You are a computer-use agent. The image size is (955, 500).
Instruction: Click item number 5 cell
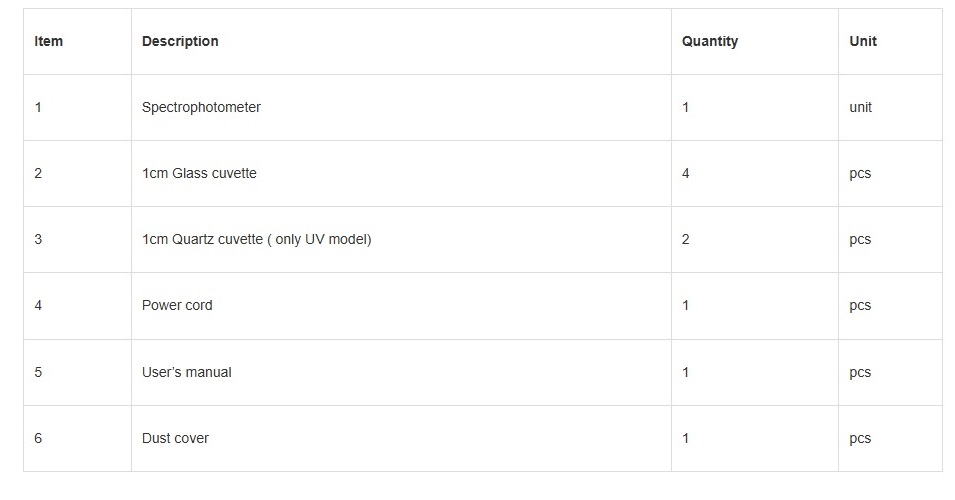click(38, 372)
